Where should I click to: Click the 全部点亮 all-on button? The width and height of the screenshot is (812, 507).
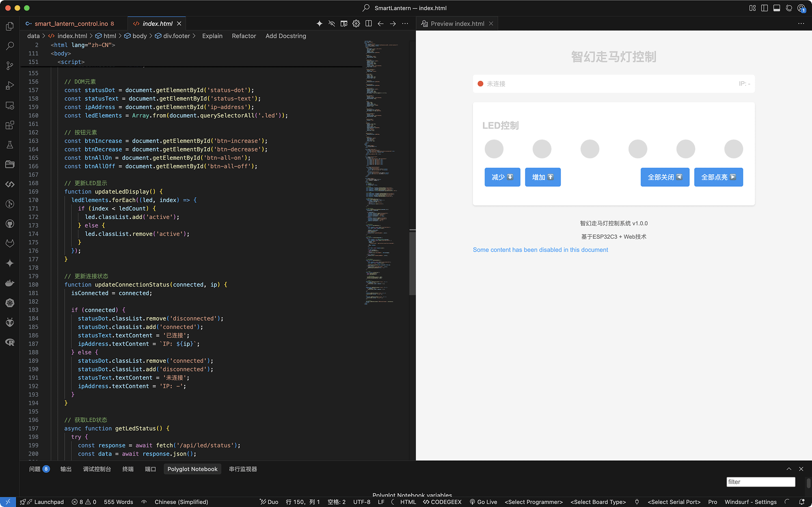coord(719,177)
